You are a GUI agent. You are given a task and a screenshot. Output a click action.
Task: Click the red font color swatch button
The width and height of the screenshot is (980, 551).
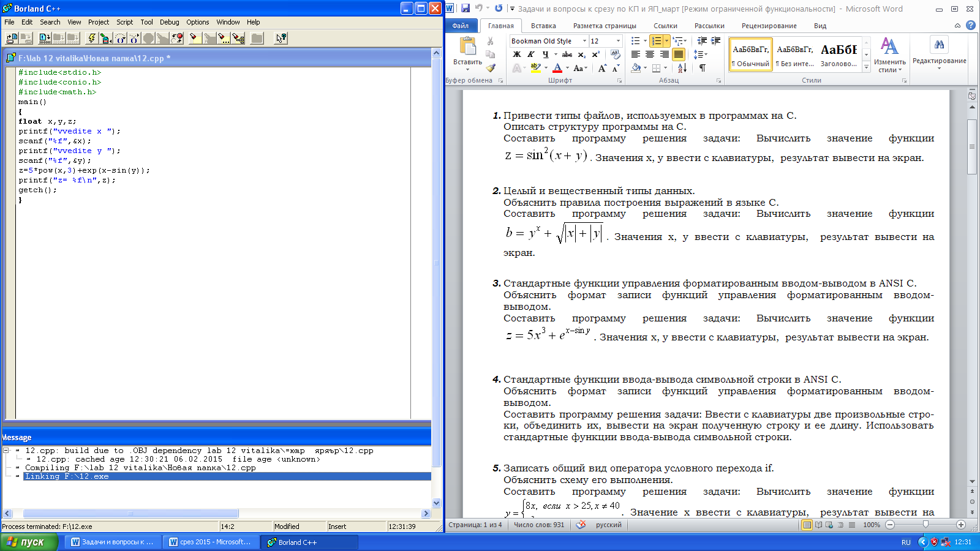pyautogui.click(x=557, y=68)
